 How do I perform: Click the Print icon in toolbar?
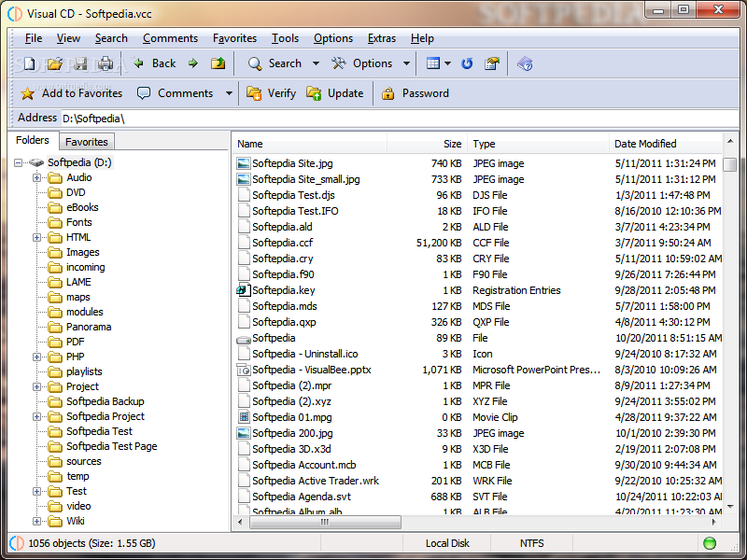click(x=106, y=63)
